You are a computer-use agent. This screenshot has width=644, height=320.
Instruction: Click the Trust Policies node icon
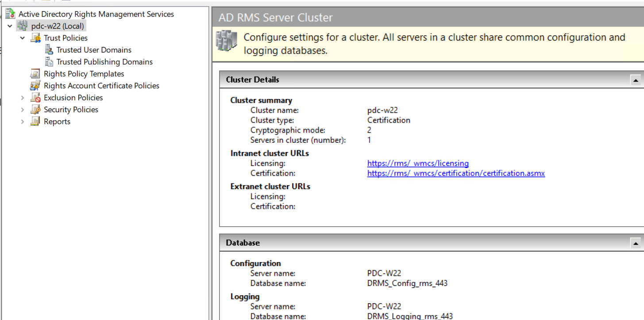point(35,38)
